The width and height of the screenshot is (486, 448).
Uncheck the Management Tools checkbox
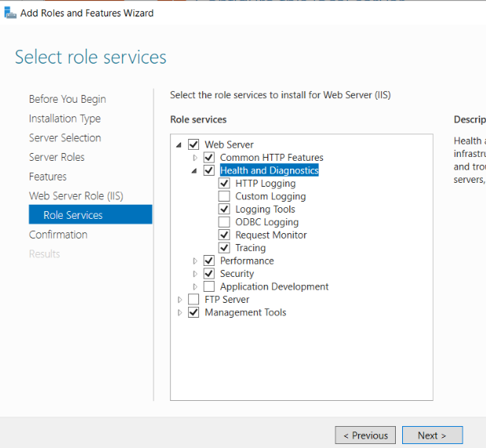[x=194, y=312]
